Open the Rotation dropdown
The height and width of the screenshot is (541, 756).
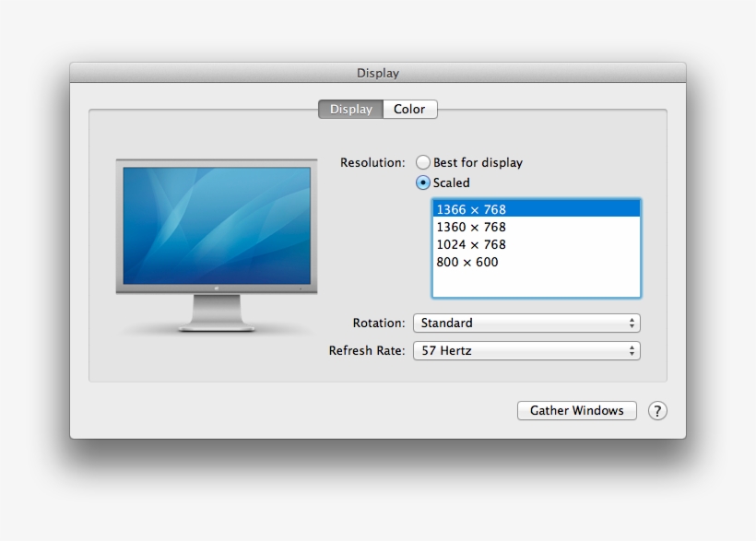pyautogui.click(x=526, y=323)
